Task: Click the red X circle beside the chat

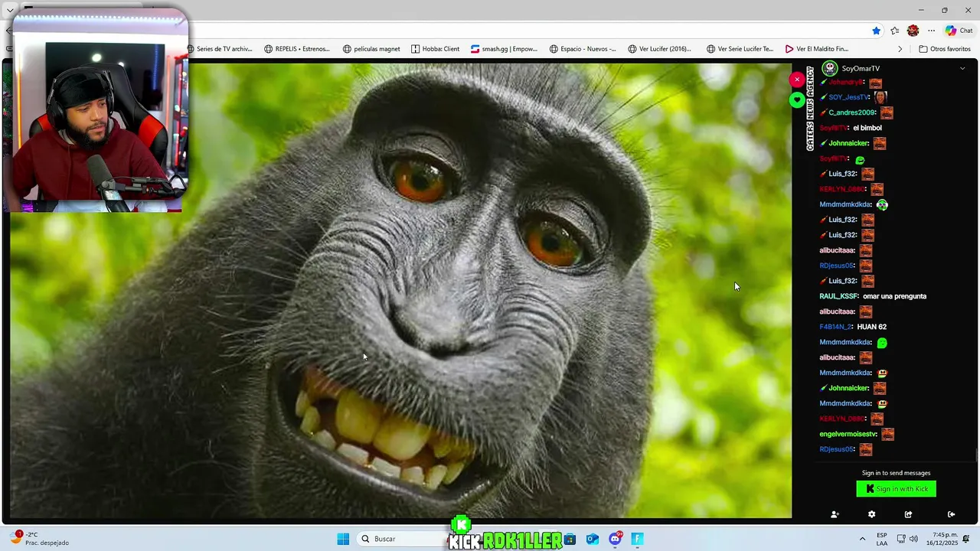Action: (797, 79)
